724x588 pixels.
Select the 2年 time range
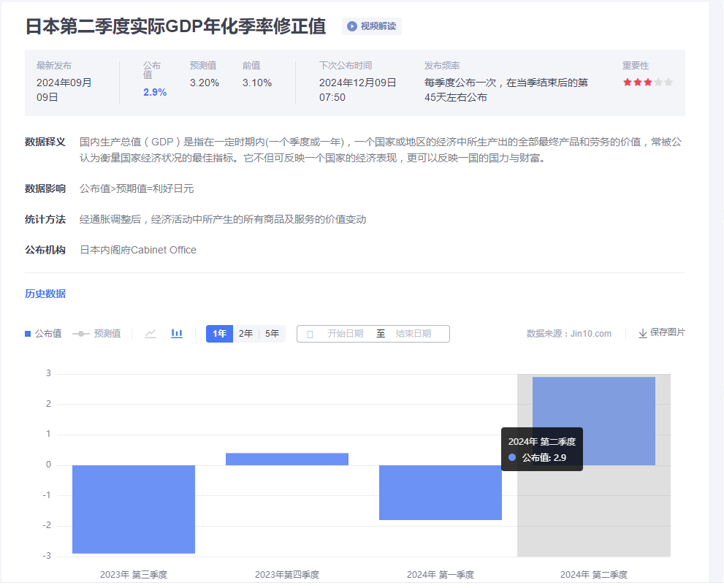coord(246,334)
